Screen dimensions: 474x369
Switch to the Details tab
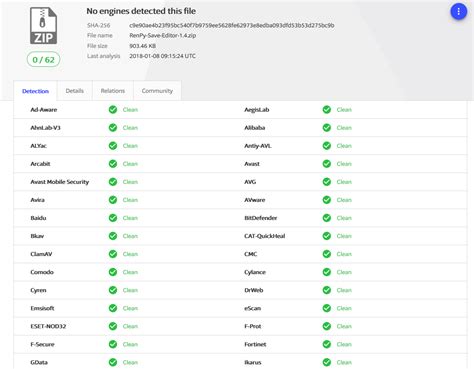(x=75, y=91)
